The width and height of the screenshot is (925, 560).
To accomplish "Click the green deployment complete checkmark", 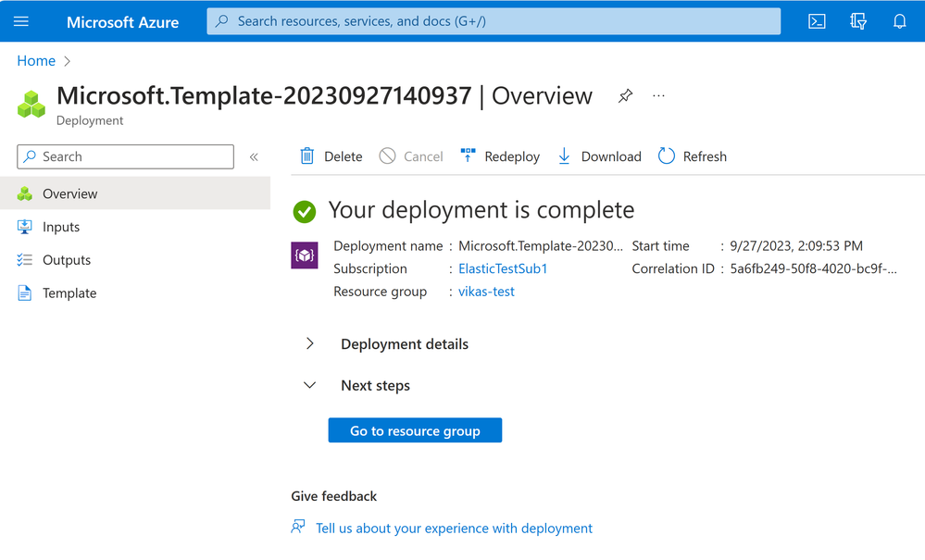I will (x=305, y=212).
